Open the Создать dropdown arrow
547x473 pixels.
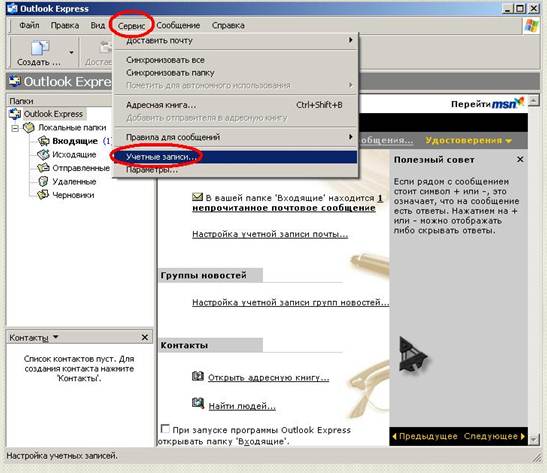(71, 53)
